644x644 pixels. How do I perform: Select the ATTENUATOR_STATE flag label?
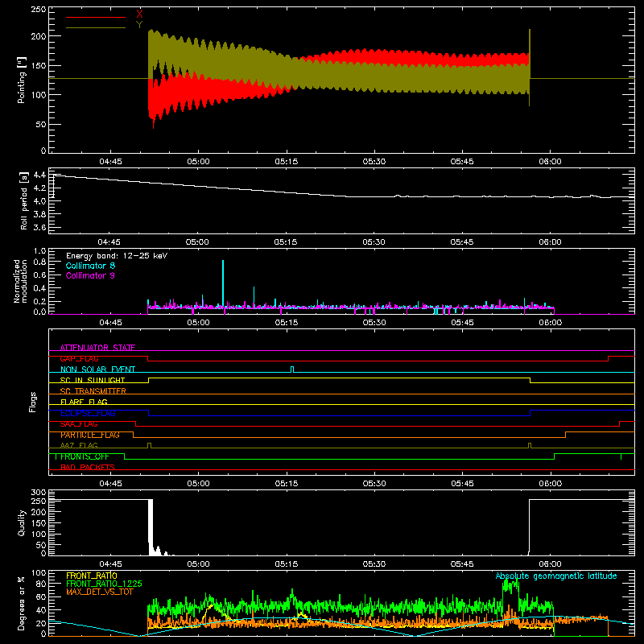click(97, 348)
